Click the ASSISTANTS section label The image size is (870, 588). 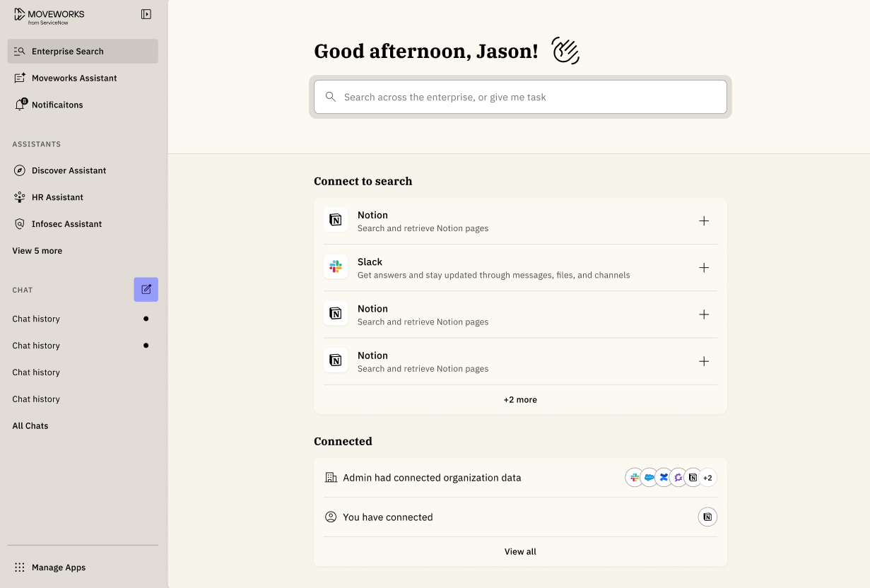[x=37, y=144]
